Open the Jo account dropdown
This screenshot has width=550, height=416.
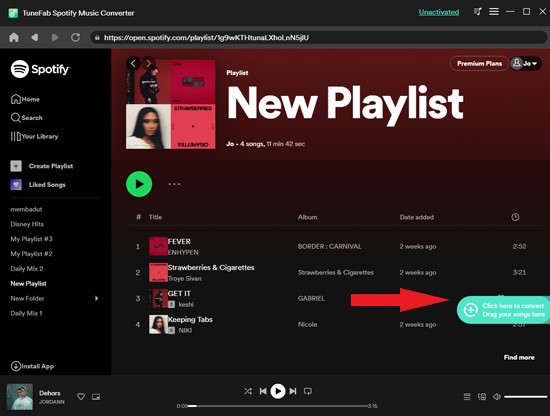(525, 63)
